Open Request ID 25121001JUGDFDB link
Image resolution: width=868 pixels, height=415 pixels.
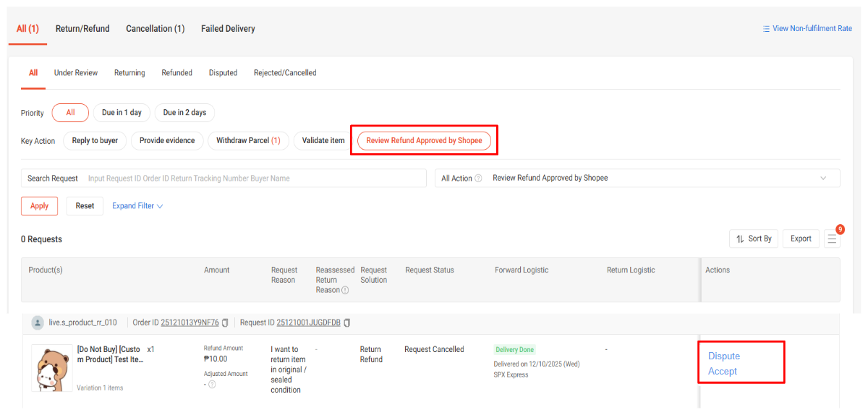tap(307, 322)
